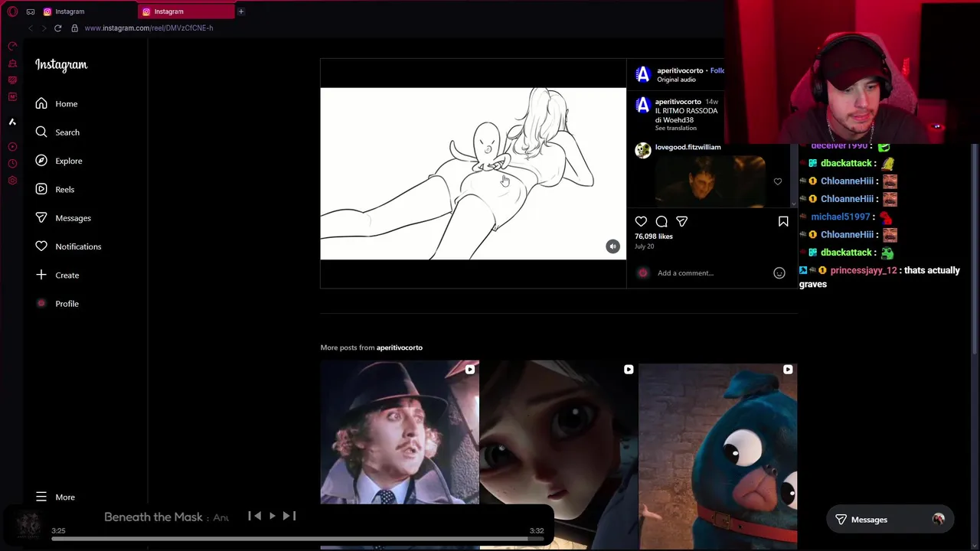Click the comment bubble icon
This screenshot has width=980, height=551.
(661, 222)
